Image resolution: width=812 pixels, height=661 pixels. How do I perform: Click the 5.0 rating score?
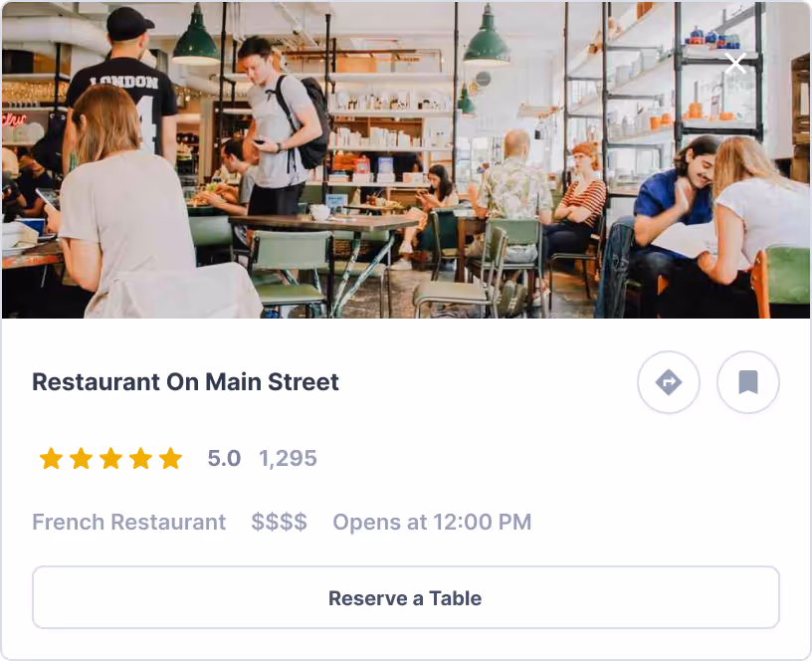coord(224,459)
